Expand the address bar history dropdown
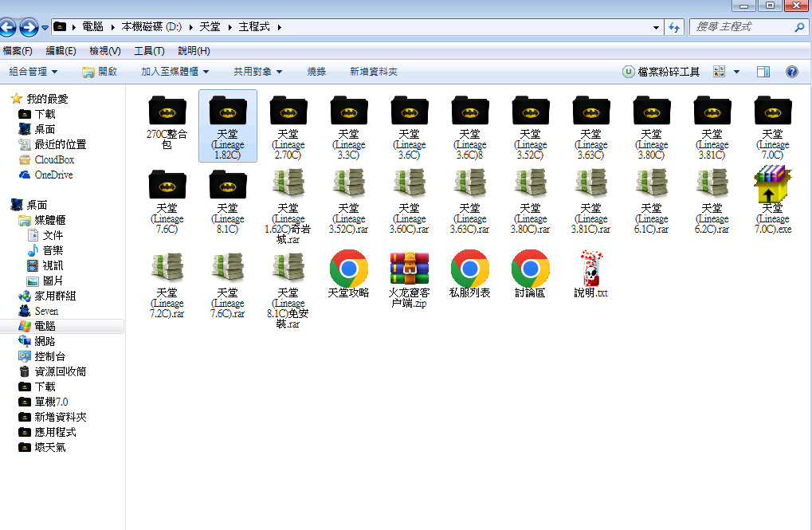 (x=656, y=27)
